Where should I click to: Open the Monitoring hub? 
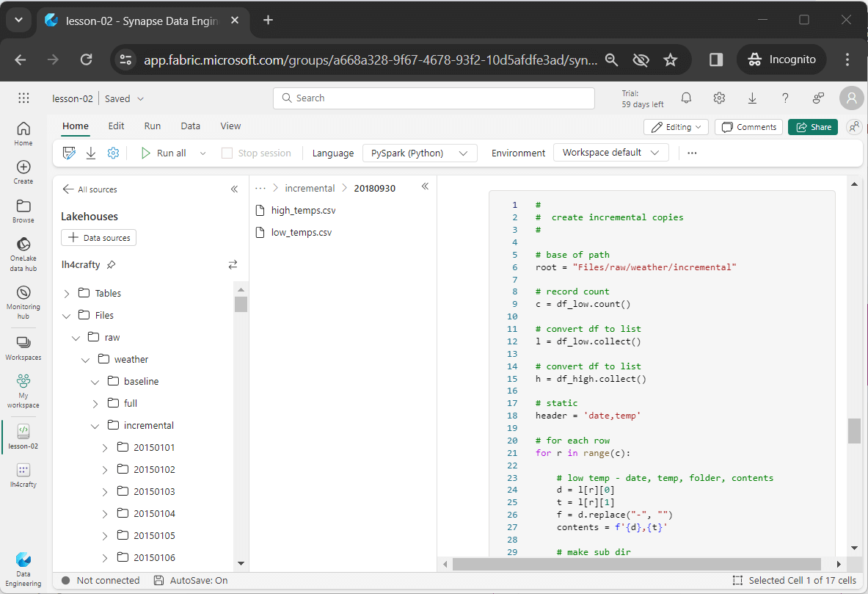click(x=23, y=301)
